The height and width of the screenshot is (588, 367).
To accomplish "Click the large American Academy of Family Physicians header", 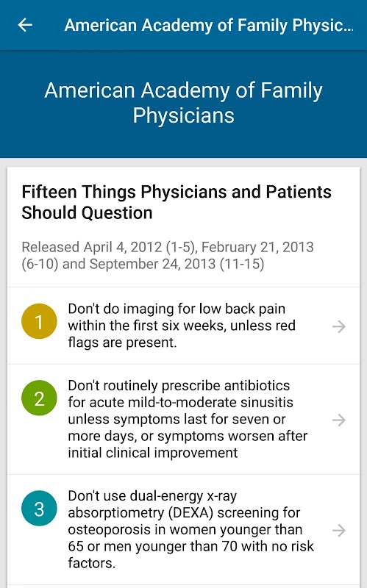I will (x=184, y=103).
